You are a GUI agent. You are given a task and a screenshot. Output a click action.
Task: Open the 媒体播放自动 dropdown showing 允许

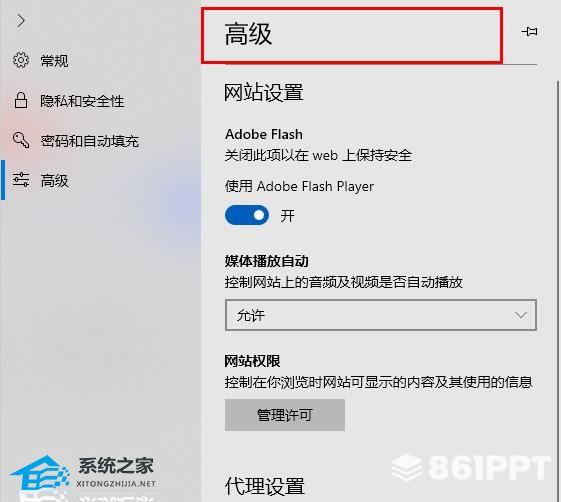(381, 315)
